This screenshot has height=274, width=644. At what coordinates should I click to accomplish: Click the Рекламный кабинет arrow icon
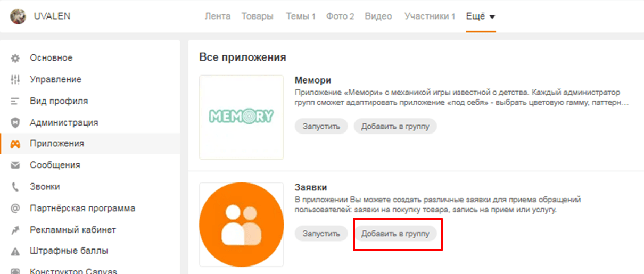15,230
